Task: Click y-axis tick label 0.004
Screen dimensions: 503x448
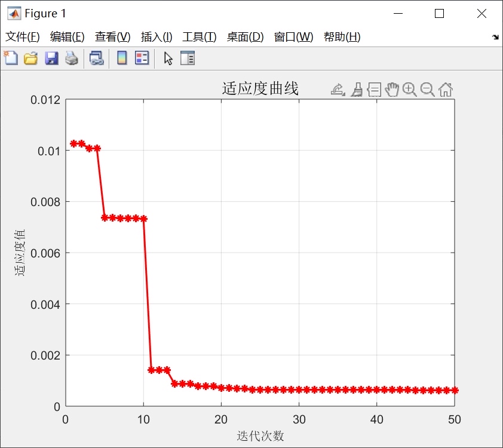Action: click(x=45, y=304)
